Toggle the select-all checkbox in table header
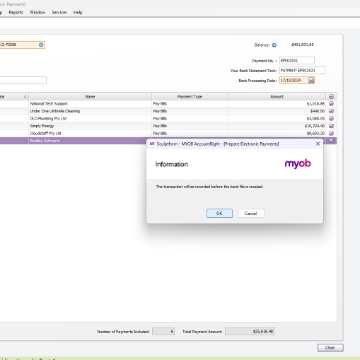Image resolution: width=360 pixels, height=360 pixels. pyautogui.click(x=331, y=97)
